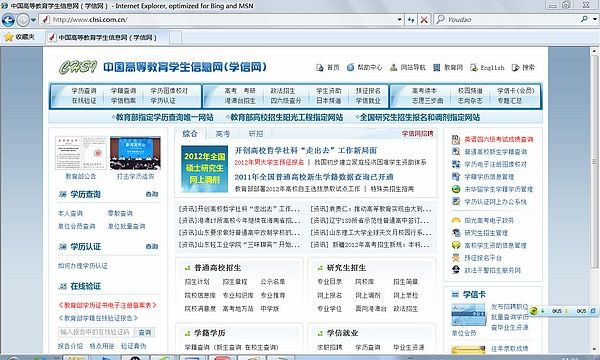Click the 帮助中心 help icon

[x=351, y=67]
